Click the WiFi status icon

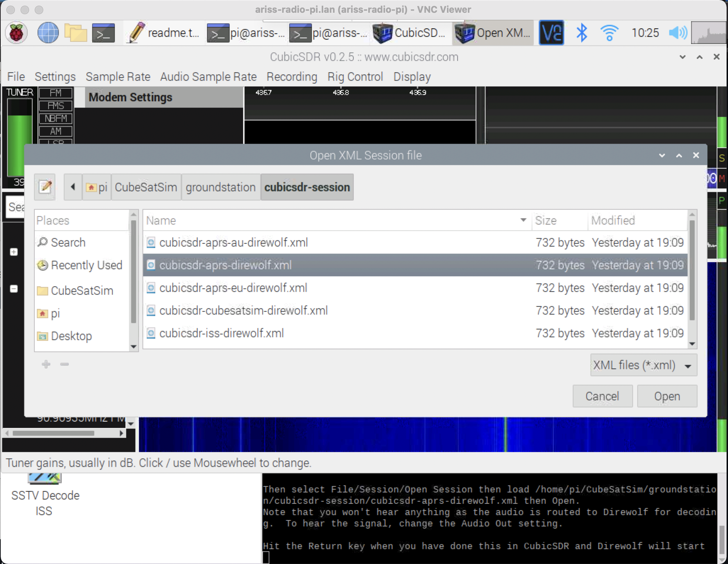[610, 33]
